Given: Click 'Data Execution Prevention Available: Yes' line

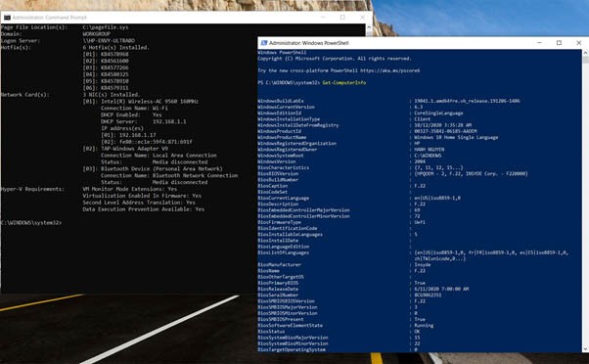Looking at the screenshot, I should click(x=144, y=209).
